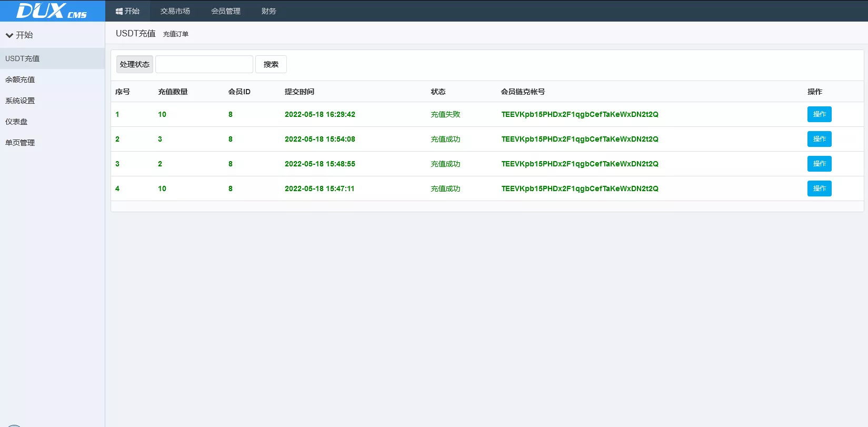This screenshot has width=868, height=427.
Task: Collapse the 开始 sidebar section chevron
Action: pyautogui.click(x=9, y=35)
